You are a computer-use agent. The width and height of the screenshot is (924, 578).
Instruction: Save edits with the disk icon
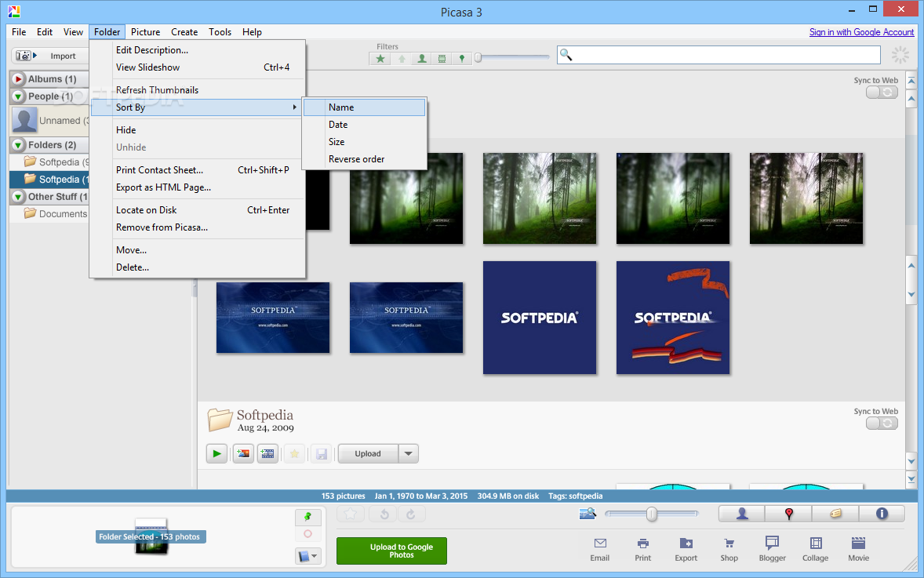tap(321, 453)
